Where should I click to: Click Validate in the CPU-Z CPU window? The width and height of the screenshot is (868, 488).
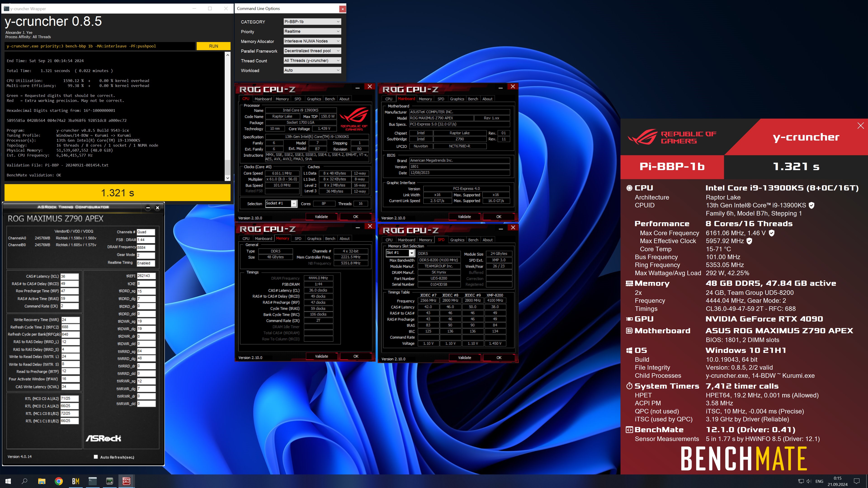pyautogui.click(x=321, y=217)
